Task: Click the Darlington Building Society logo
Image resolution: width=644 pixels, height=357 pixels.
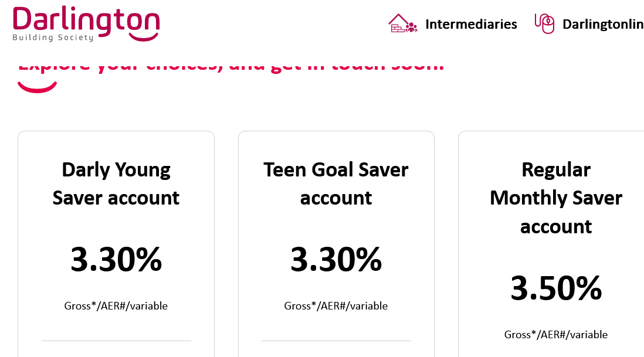Action: pos(86,24)
